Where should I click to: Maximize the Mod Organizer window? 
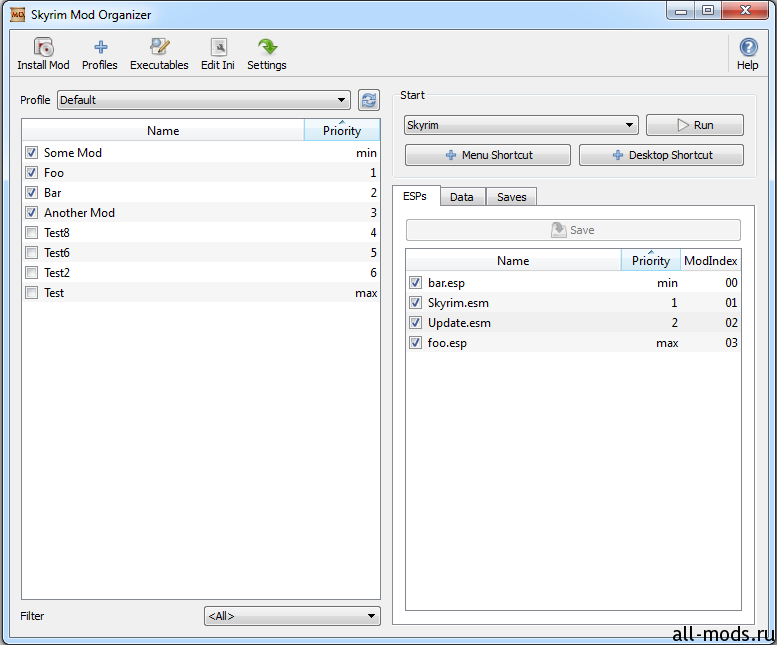(x=708, y=10)
